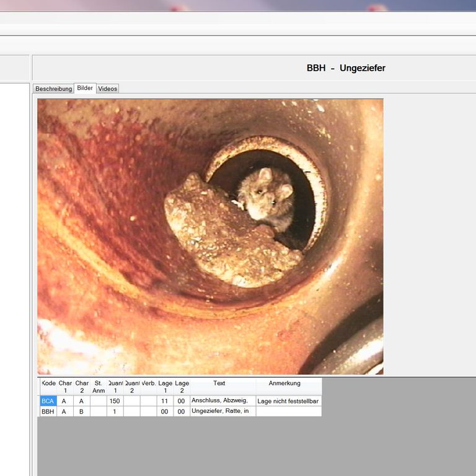Click the 'BBH - Ungeziefer' title heading
Screen dimensions: 476x476
coord(346,68)
